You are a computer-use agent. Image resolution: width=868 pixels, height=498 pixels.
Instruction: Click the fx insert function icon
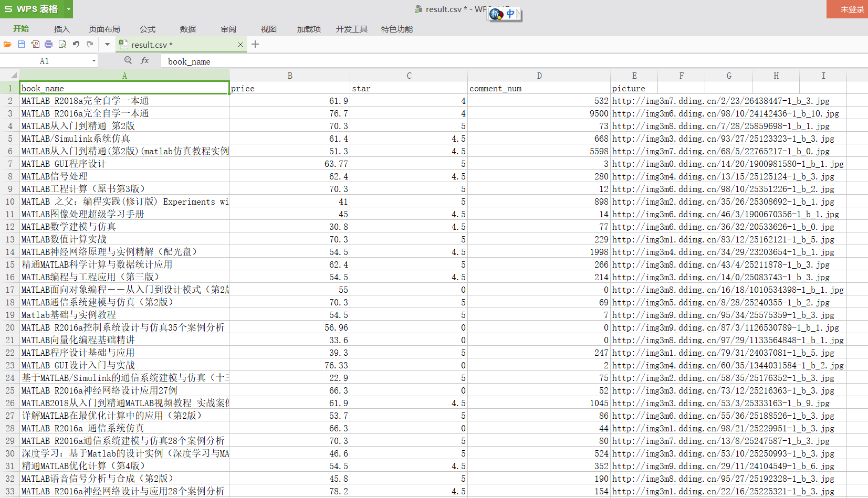(145, 61)
